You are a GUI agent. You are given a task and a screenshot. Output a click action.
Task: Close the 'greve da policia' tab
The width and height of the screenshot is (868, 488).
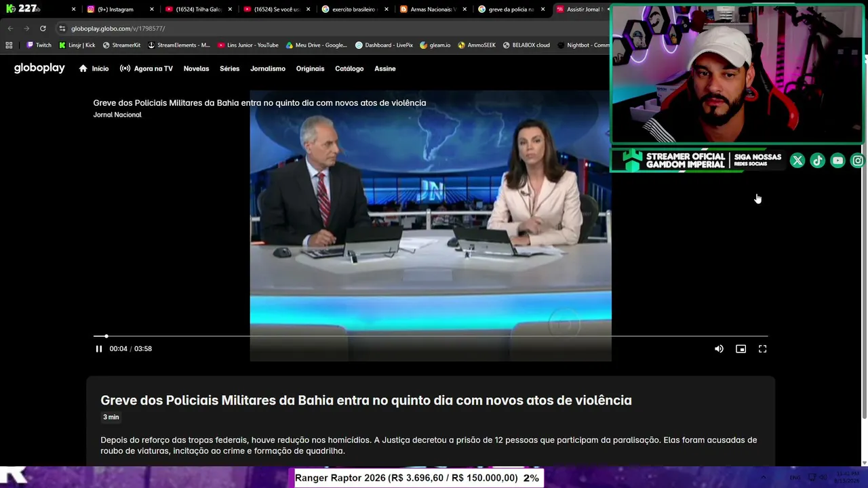point(542,9)
